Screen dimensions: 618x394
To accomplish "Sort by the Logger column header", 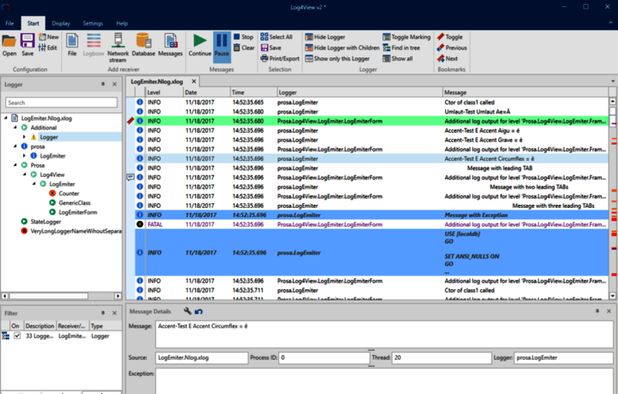I will tap(359, 92).
